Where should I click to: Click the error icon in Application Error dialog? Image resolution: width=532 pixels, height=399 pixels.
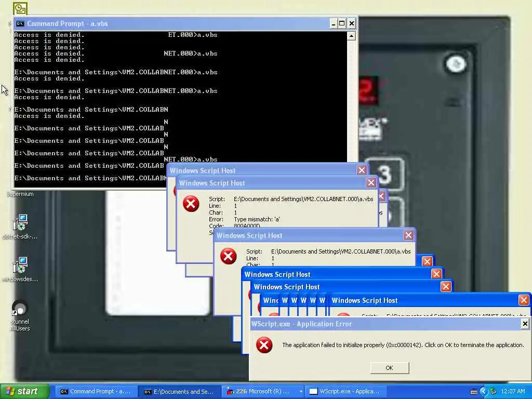point(264,345)
